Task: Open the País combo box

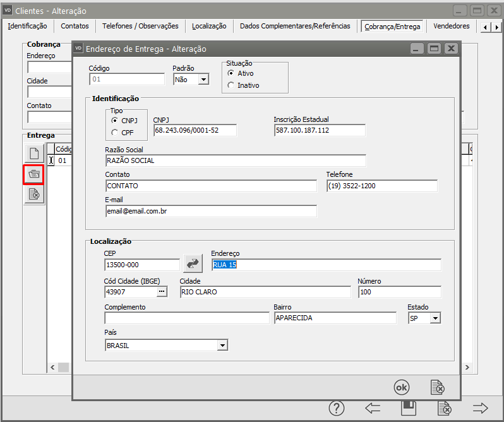Action: coord(222,346)
